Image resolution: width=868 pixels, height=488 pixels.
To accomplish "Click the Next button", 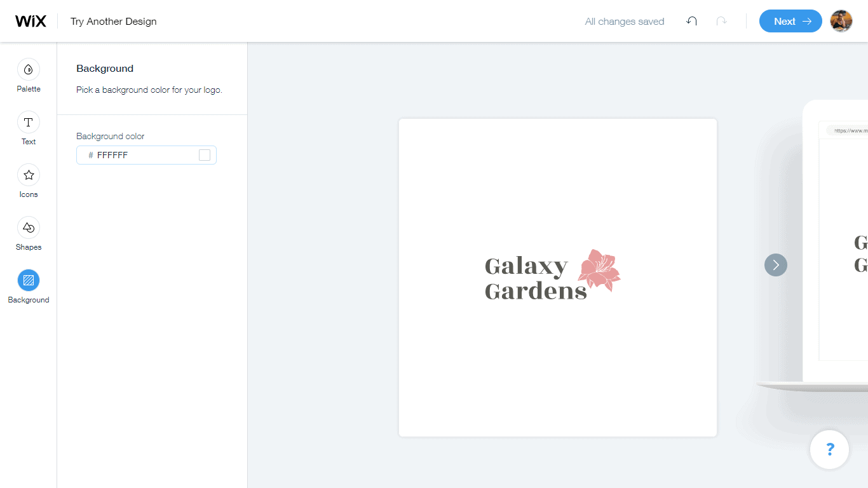I will point(790,21).
